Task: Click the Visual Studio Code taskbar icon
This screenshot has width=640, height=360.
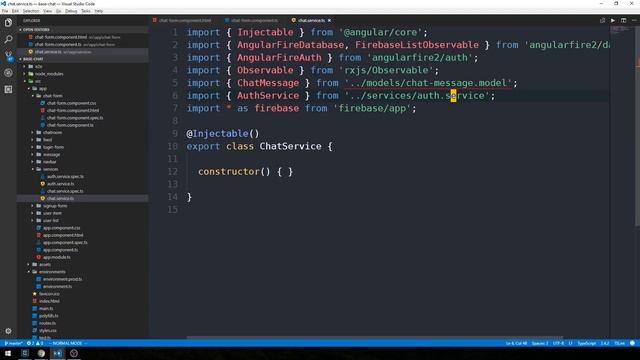Action: click(x=58, y=353)
